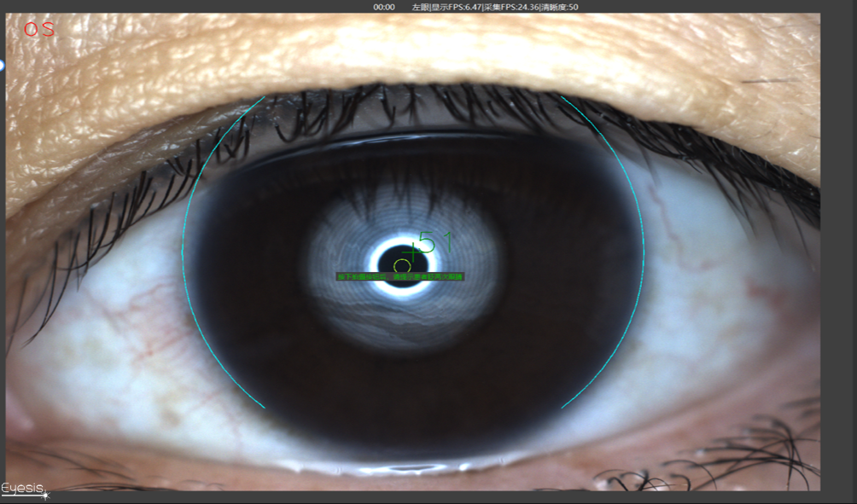Click the 显示FPS:6.47 status entry
The height and width of the screenshot is (504, 857).
click(x=457, y=7)
